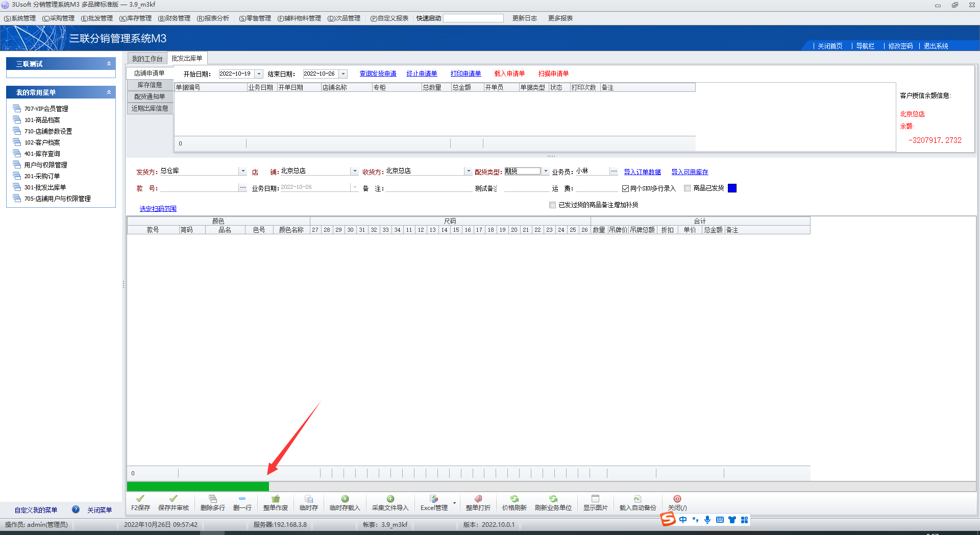Open 102-客户档案 favorites entry
Viewport: 980px width, 535px height.
(42, 142)
